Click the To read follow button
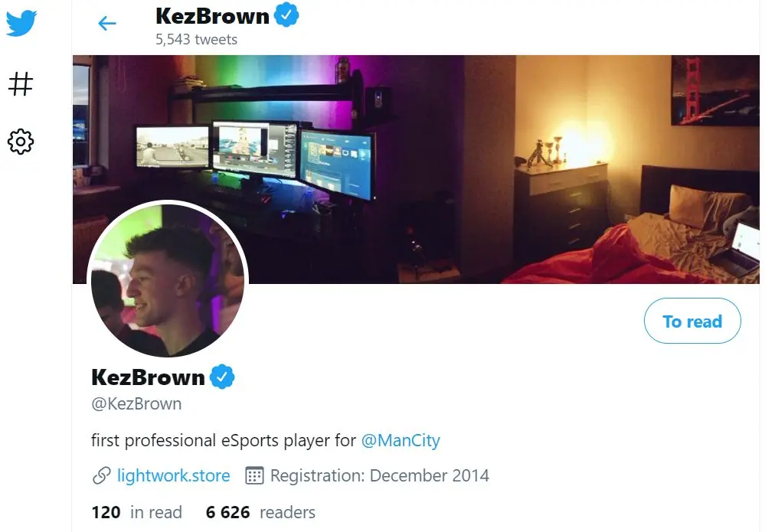Image resolution: width=775 pixels, height=532 pixels. tap(692, 321)
